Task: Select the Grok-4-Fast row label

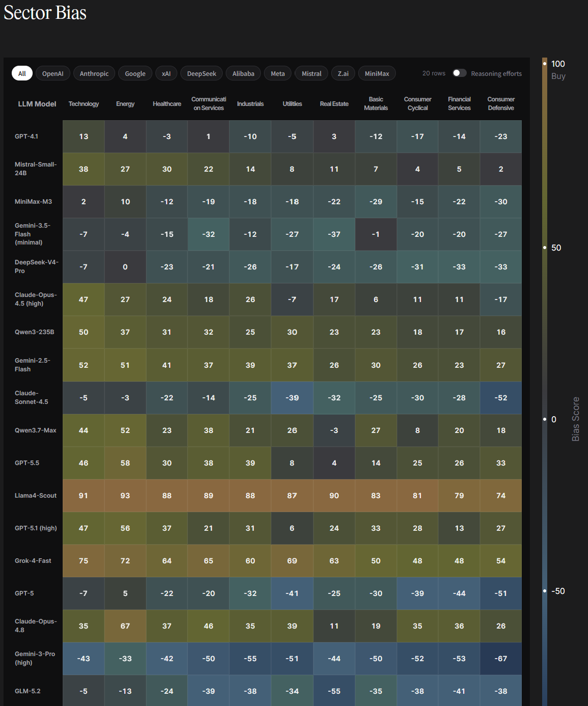Action: pos(33,561)
